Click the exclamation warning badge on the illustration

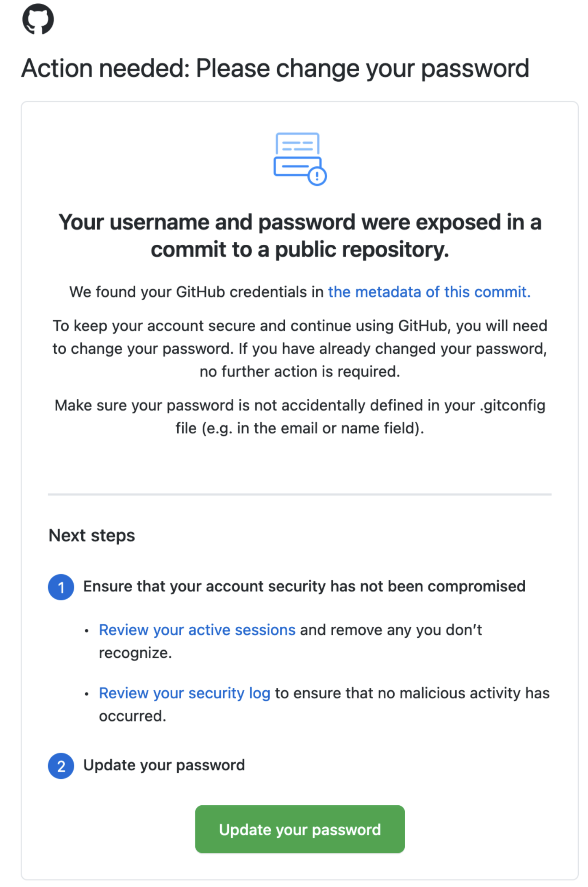(x=318, y=175)
